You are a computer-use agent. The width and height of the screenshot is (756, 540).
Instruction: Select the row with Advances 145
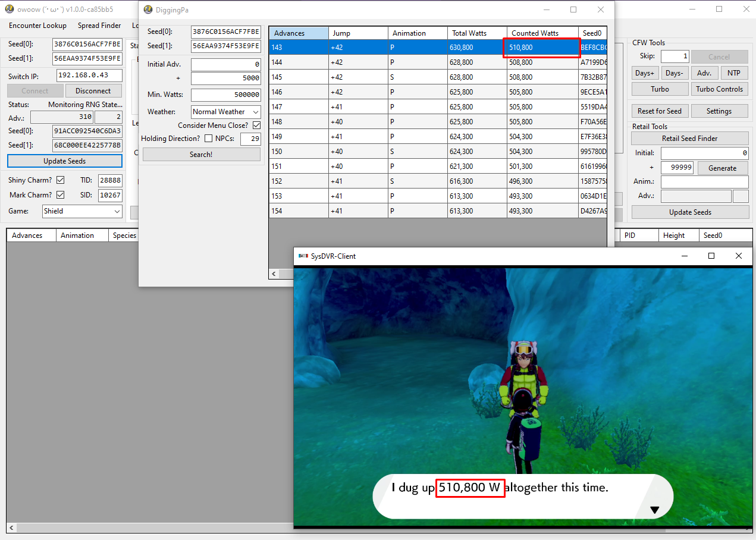tap(438, 77)
